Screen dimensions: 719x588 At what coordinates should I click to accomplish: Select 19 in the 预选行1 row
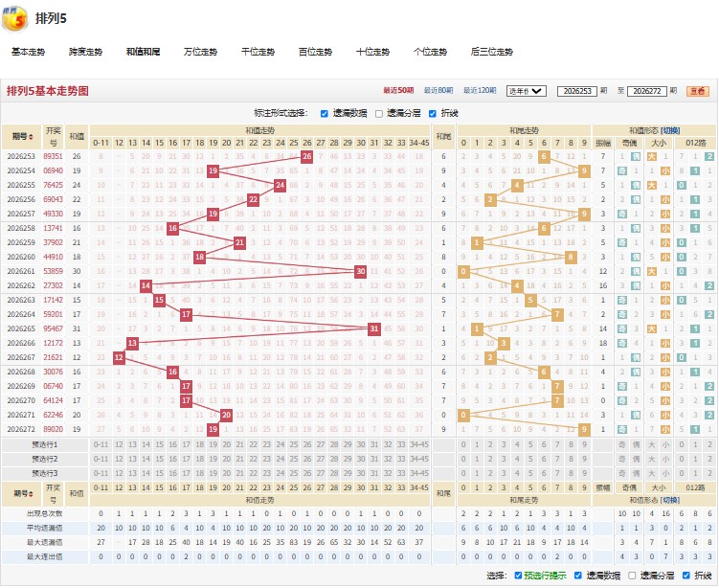click(x=213, y=444)
